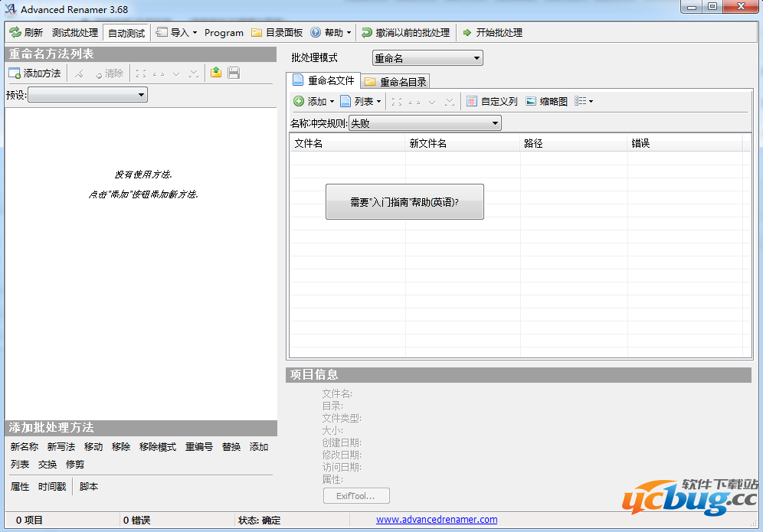Click the save preset disk icon
The width and height of the screenshot is (763, 532).
tap(233, 72)
